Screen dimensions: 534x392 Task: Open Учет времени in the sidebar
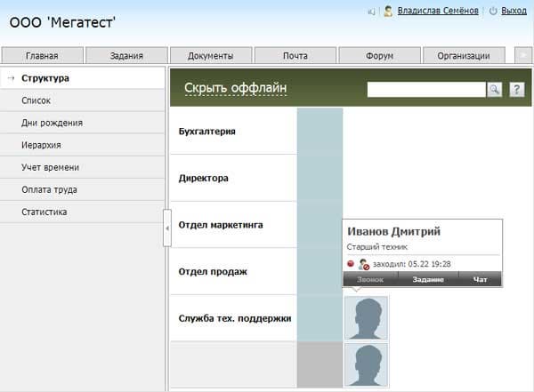pos(82,167)
